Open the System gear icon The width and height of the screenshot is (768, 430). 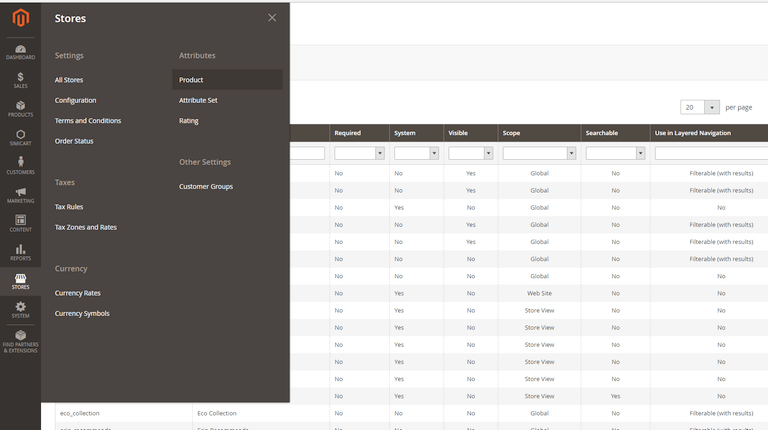coord(21,310)
